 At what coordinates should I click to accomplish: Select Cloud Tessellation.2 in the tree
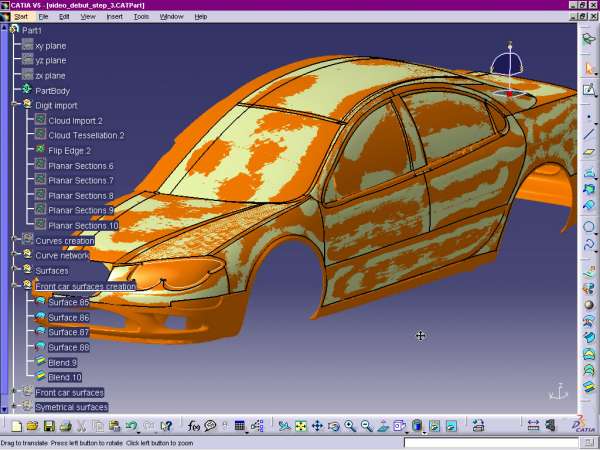click(86, 135)
